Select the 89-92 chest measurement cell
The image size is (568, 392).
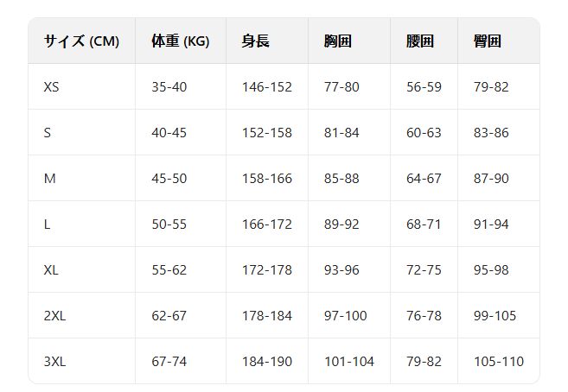point(341,224)
